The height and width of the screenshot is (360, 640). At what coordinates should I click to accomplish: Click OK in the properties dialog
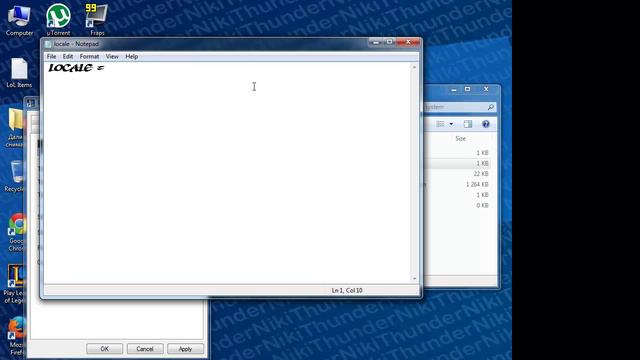(x=104, y=349)
